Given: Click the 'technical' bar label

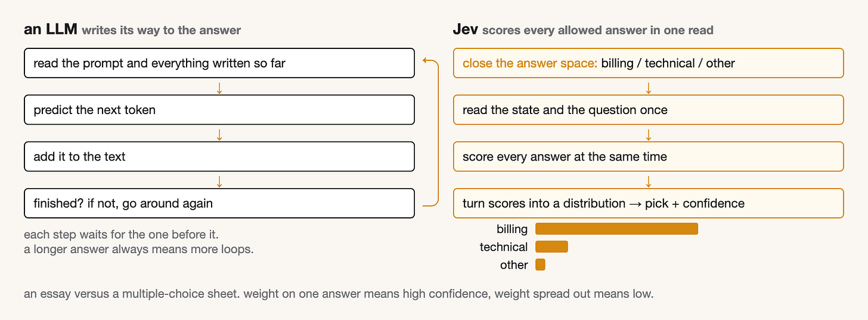Looking at the screenshot, I should pyautogui.click(x=504, y=247).
